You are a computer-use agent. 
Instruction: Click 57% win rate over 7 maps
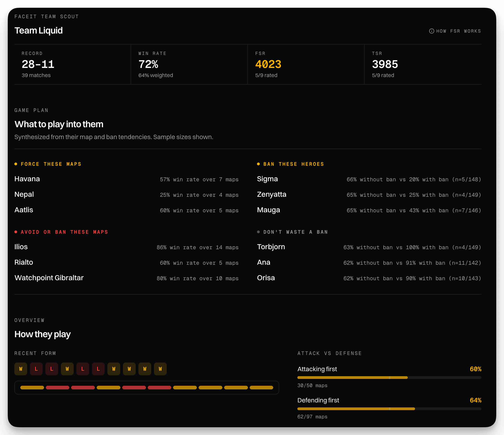[199, 180]
